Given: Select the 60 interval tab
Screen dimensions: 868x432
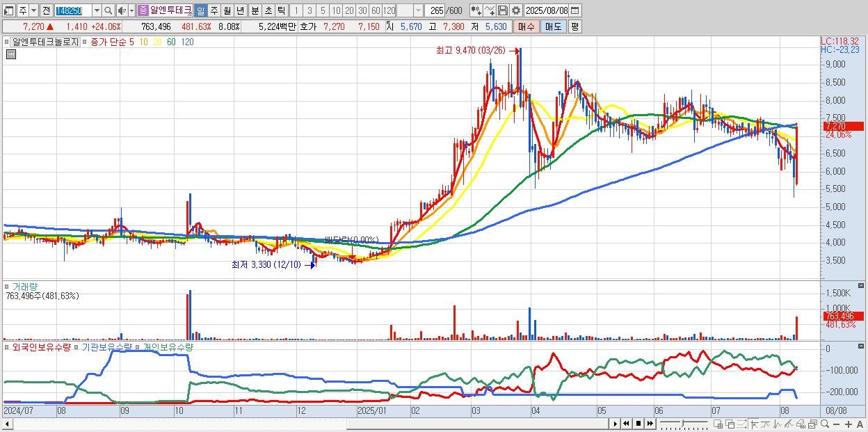Looking at the screenshot, I should (376, 10).
